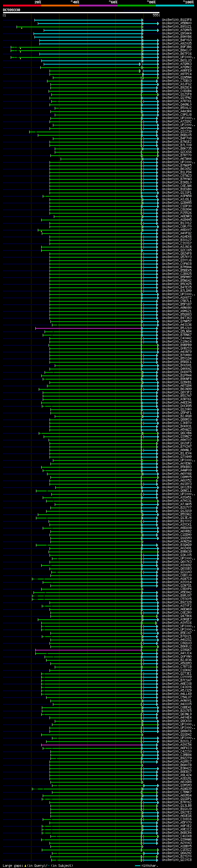Open hit UniRef100_Q9SAK4

pos(176,33)
